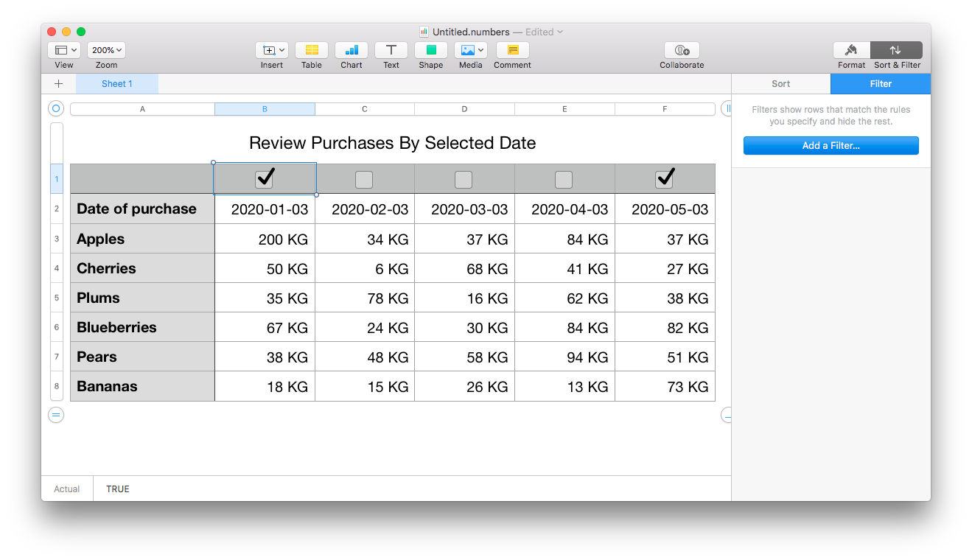The height and width of the screenshot is (560, 972).
Task: Select the 94 KG cell
Action: [565, 357]
